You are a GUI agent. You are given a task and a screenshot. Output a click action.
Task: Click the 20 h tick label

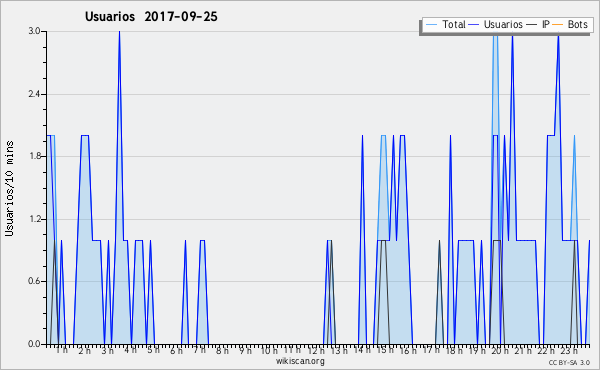(x=500, y=350)
